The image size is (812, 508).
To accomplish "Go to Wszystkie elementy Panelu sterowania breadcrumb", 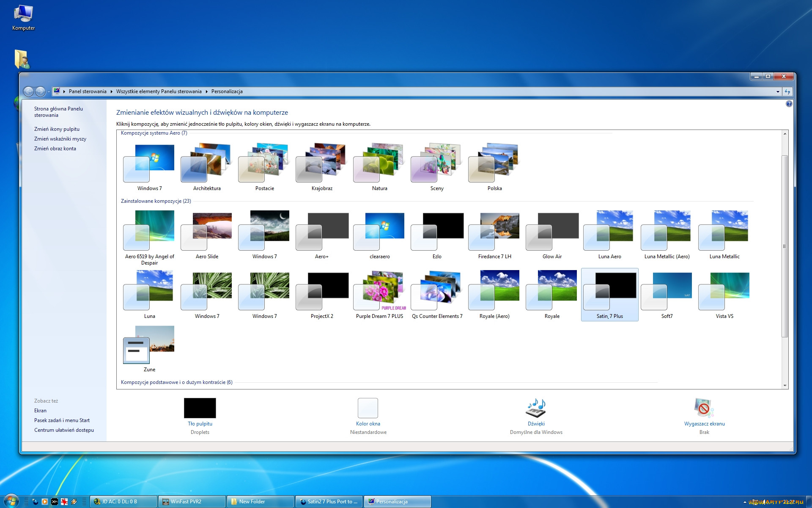I will (x=159, y=91).
